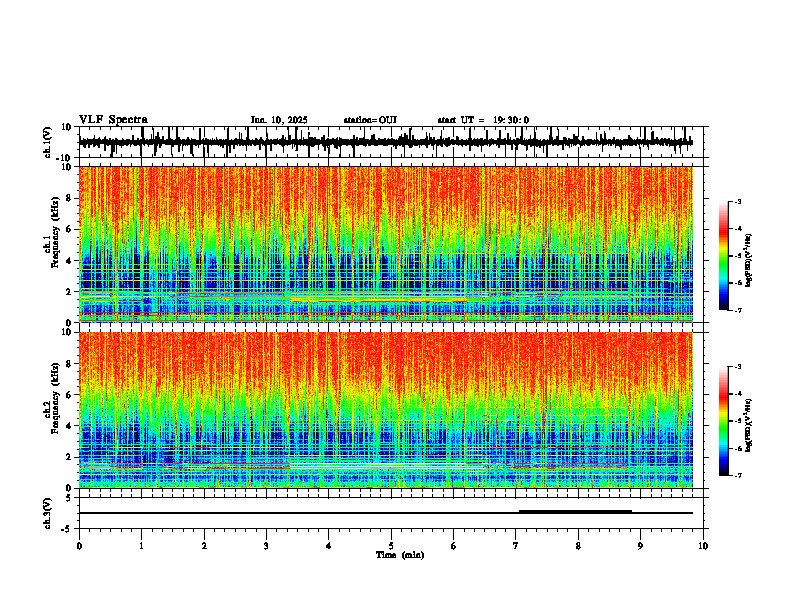Click the "9" tick on the time axis
Screen dimensions: 792x612
(x=640, y=546)
